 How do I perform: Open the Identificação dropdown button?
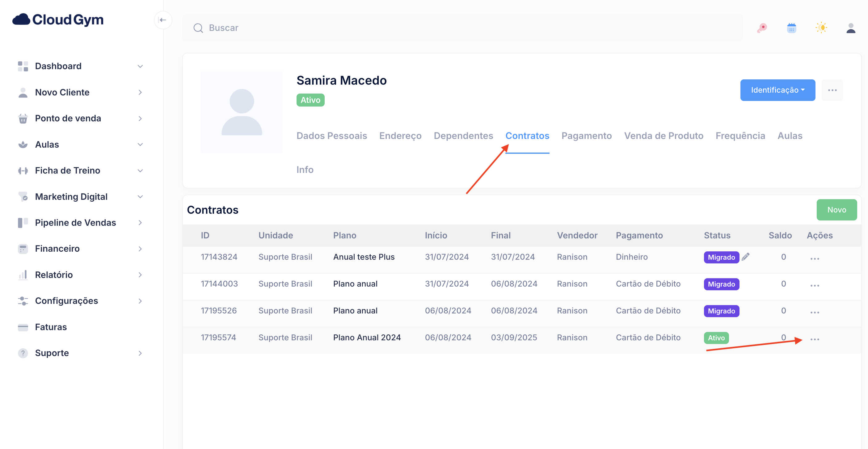[x=777, y=90]
